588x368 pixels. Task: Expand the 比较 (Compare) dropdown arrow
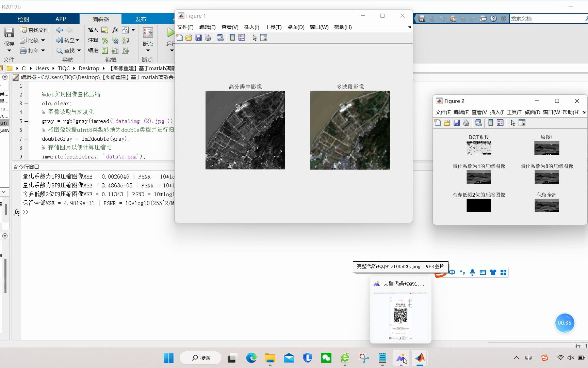coord(43,41)
